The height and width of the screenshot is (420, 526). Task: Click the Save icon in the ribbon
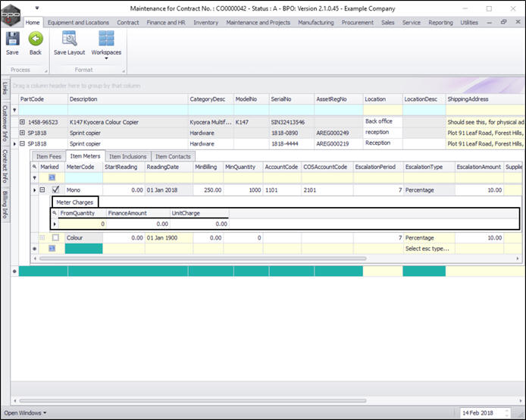12,39
